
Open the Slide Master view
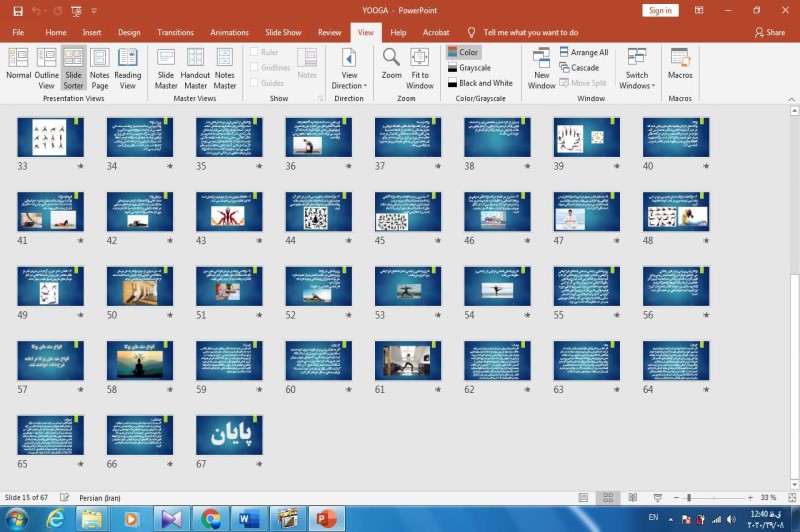[x=166, y=68]
